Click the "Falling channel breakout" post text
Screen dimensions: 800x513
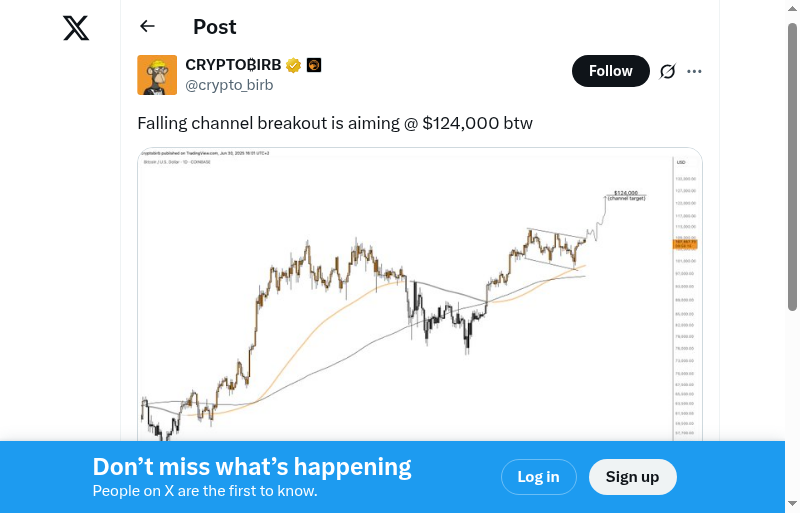point(334,124)
